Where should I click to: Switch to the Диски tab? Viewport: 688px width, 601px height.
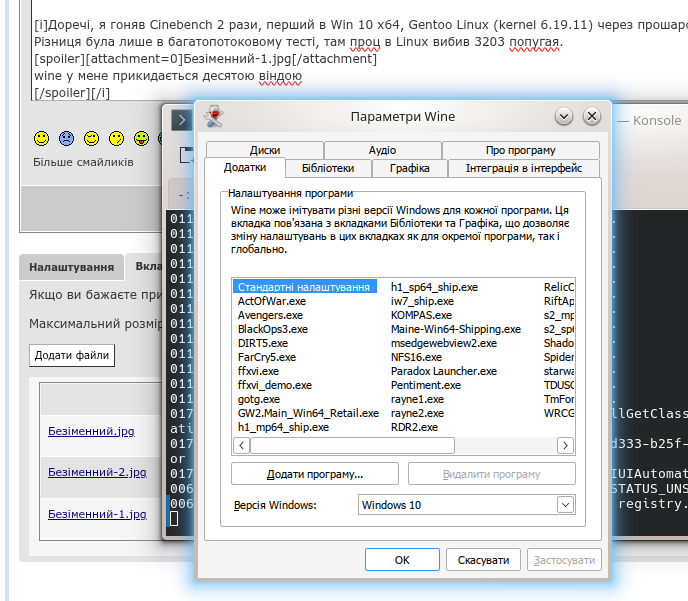pos(265,150)
